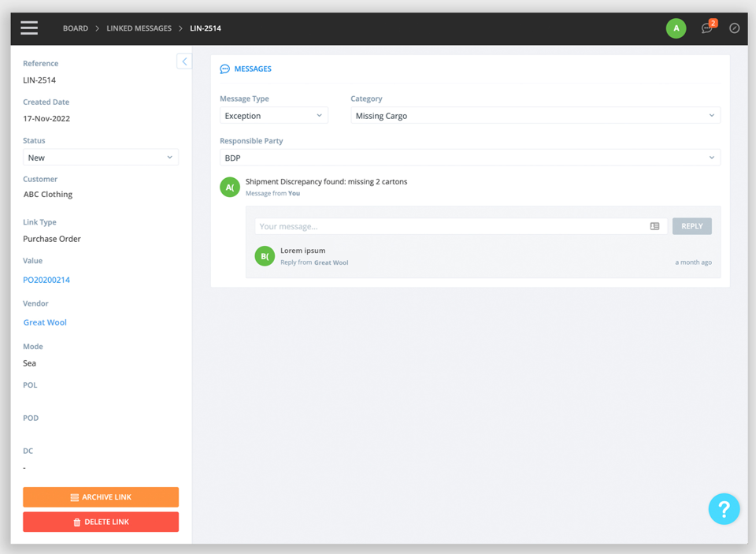Screen dimensions: 756x554
Task: Click the A( sender avatar
Action: click(x=230, y=188)
